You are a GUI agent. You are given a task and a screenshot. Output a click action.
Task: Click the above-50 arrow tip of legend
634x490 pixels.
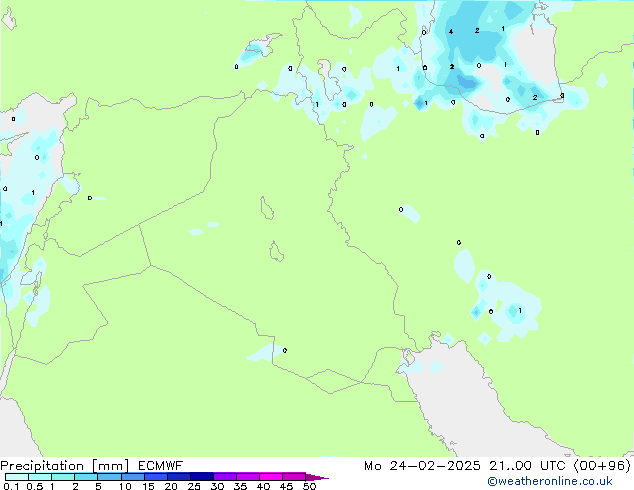[x=317, y=477]
